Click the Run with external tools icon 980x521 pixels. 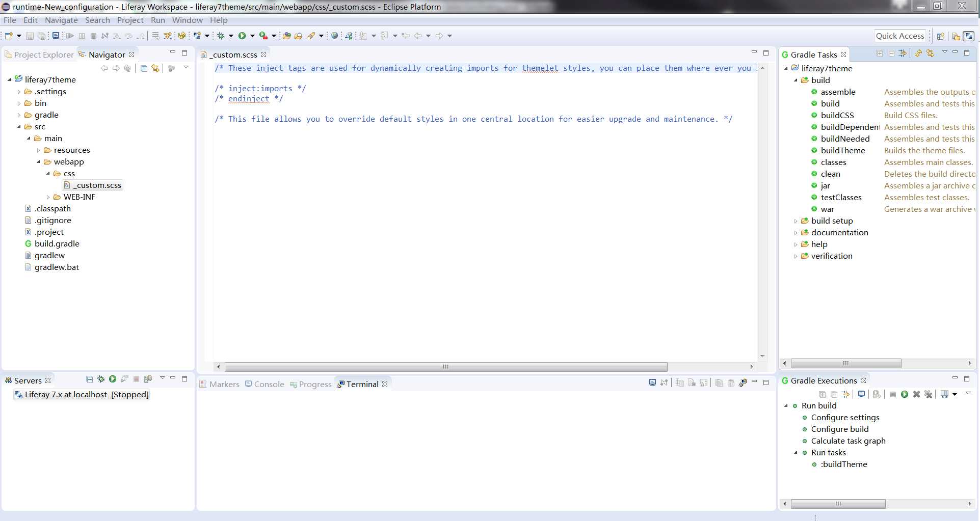tap(263, 36)
